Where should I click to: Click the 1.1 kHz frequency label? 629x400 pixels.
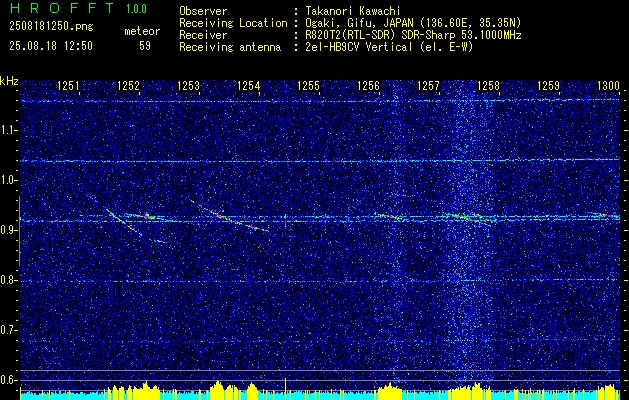coord(7,130)
